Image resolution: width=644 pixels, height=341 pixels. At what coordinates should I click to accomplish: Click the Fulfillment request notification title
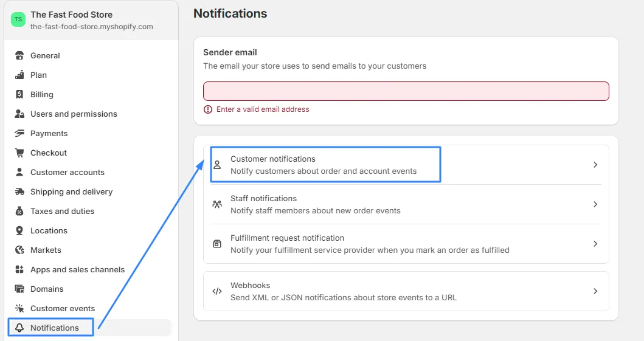[287, 238]
